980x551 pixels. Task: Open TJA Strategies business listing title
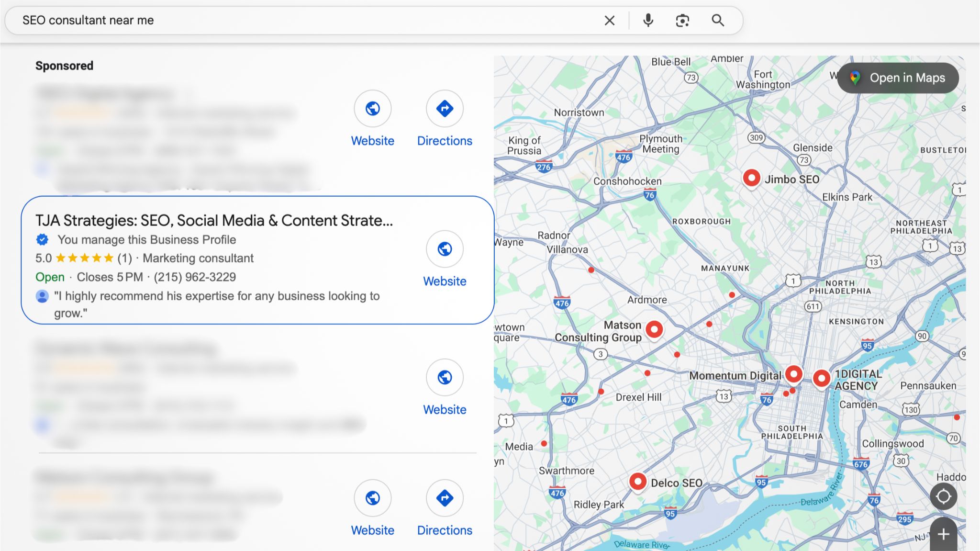(214, 220)
